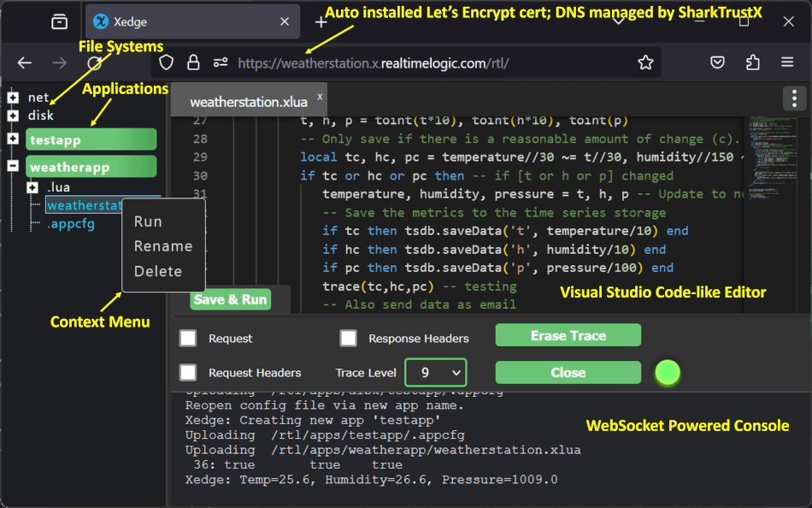This screenshot has height=508, width=812.
Task: Click the browser forward arrow
Action: [60, 63]
